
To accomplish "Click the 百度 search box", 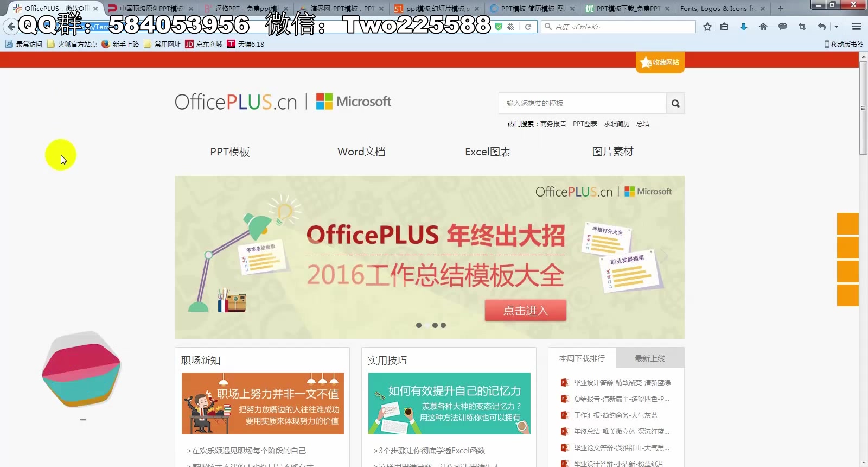I will point(618,27).
